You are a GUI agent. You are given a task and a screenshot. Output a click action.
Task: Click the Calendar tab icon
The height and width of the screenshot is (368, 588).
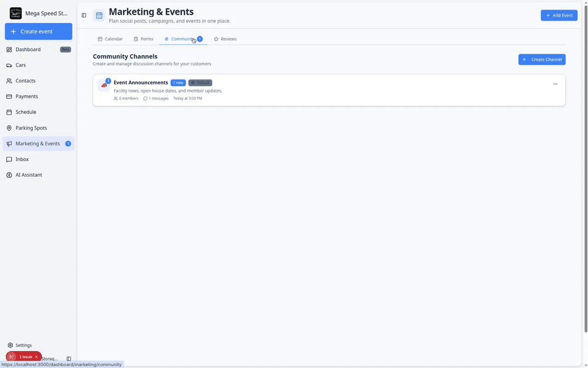click(x=100, y=39)
